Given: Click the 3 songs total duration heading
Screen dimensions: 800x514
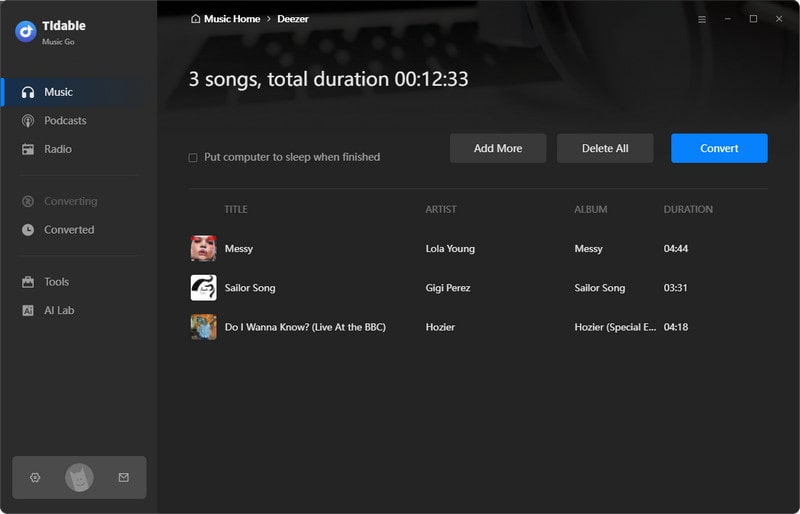Looking at the screenshot, I should [329, 80].
